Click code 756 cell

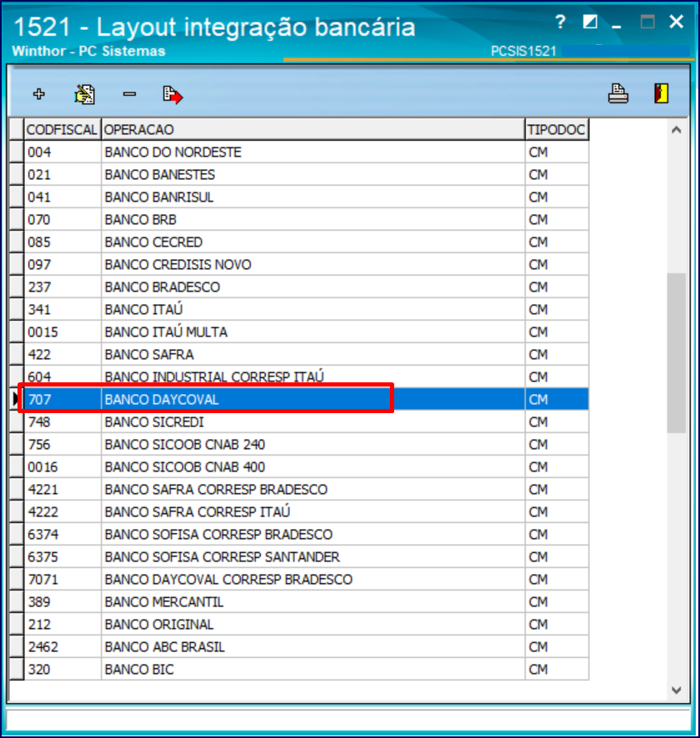click(62, 444)
